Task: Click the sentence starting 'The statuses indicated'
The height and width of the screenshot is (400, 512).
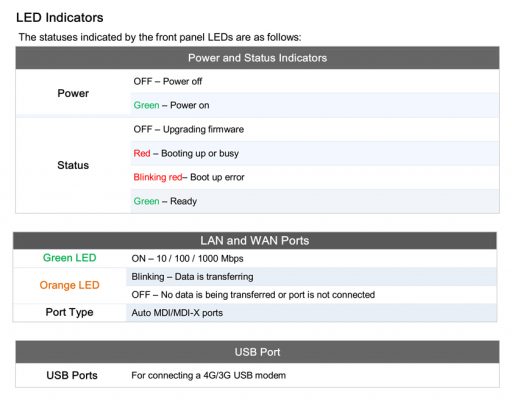Action: 160,37
